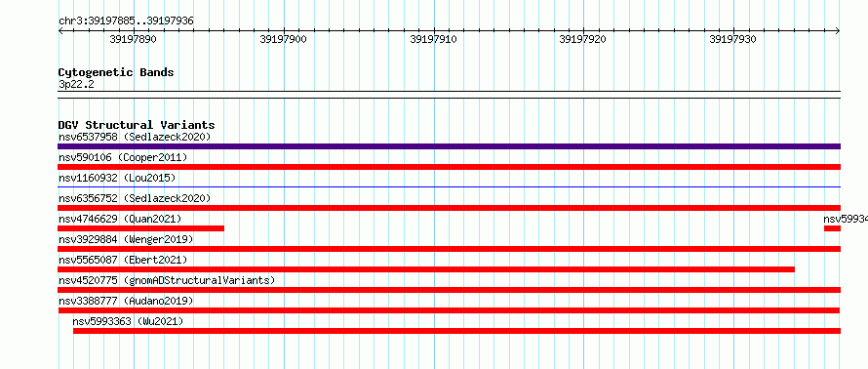The height and width of the screenshot is (369, 868).
Task: Open variant label nsv1160932 (Lou2015)
Action: click(117, 179)
